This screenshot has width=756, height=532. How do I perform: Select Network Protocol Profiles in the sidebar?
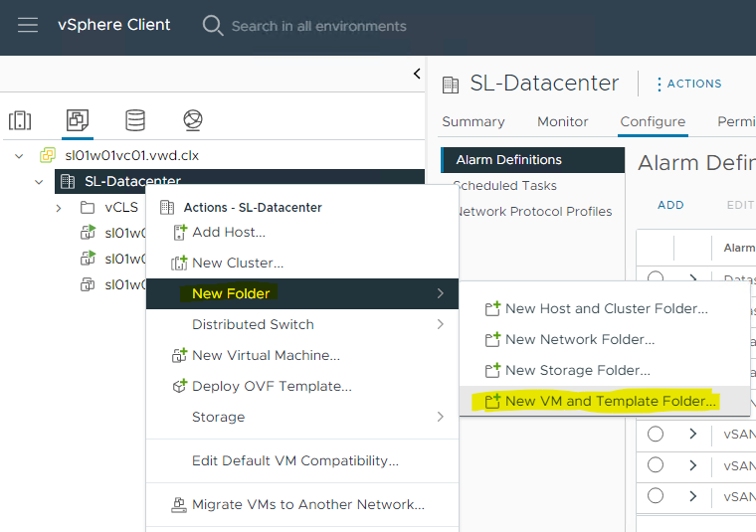pos(534,212)
